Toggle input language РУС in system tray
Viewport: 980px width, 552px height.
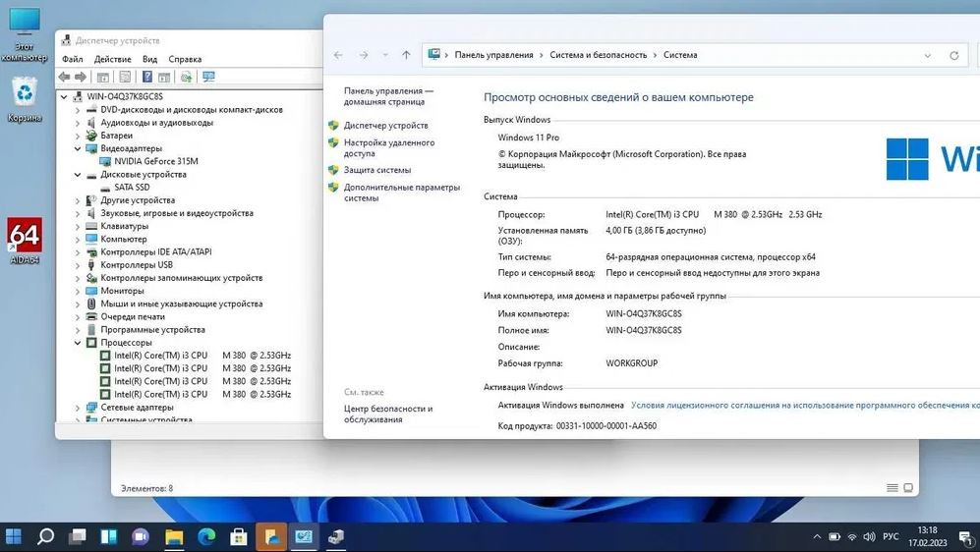coord(891,536)
